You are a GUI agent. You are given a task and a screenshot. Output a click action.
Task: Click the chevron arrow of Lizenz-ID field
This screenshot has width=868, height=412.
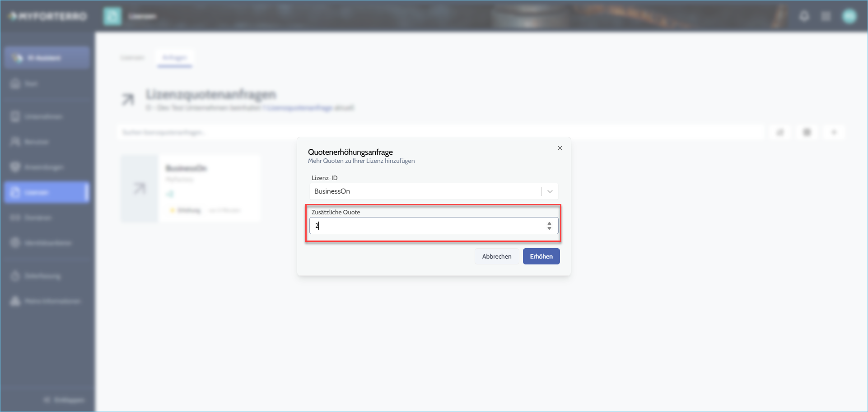(x=550, y=191)
